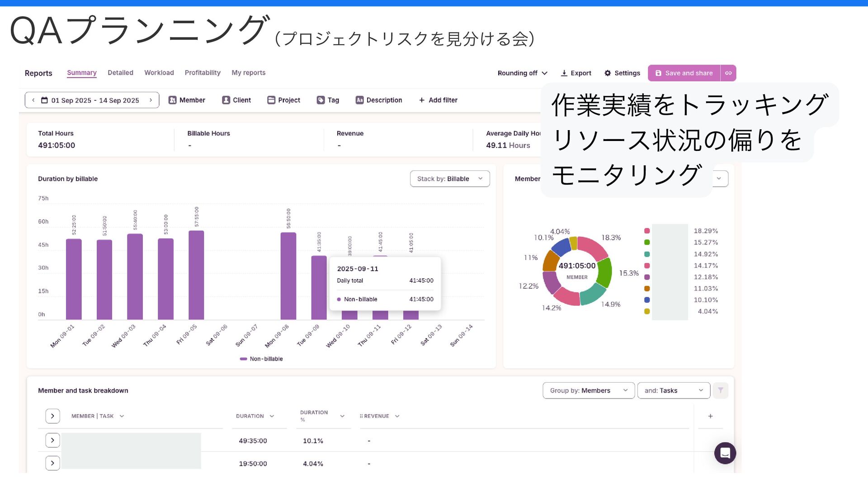This screenshot has height=488, width=868.
Task: Click the table filter funnel icon
Action: click(720, 390)
